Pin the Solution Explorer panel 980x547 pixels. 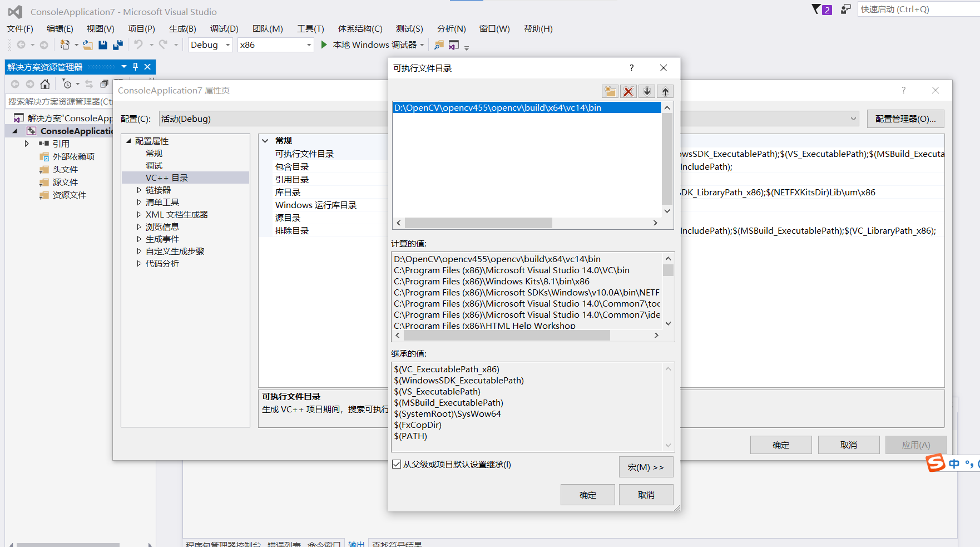pyautogui.click(x=135, y=67)
